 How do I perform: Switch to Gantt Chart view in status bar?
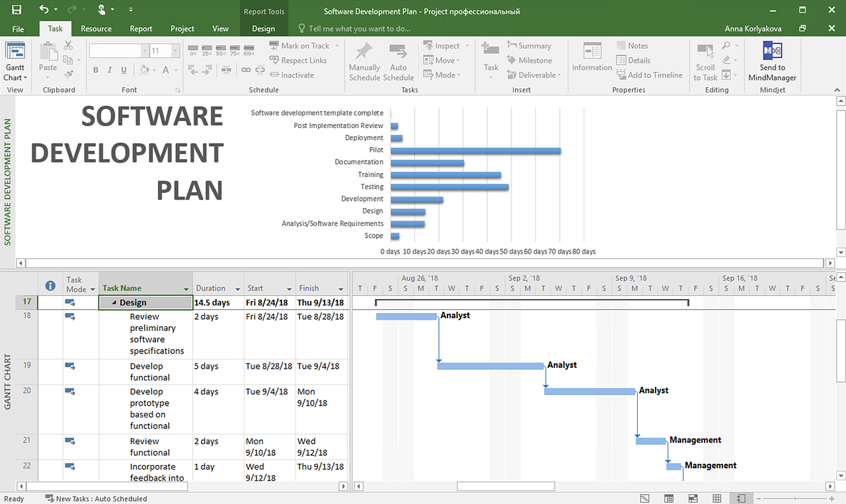point(644,498)
